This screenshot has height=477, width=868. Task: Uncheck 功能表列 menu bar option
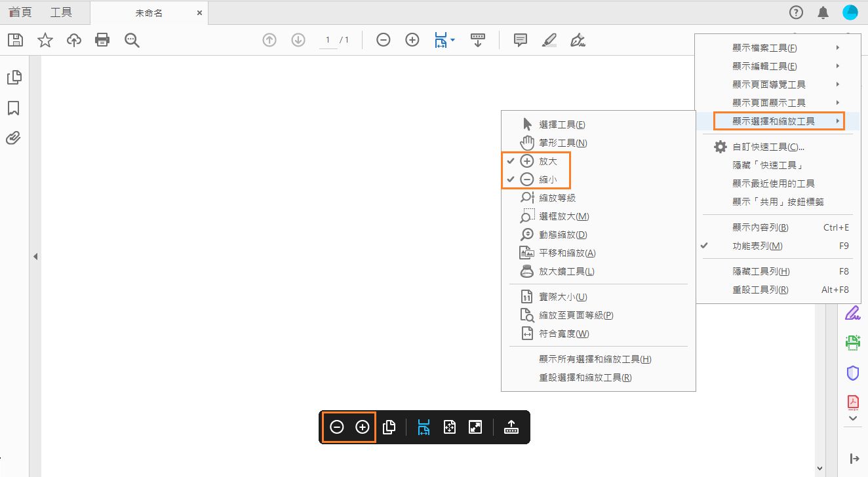click(760, 245)
